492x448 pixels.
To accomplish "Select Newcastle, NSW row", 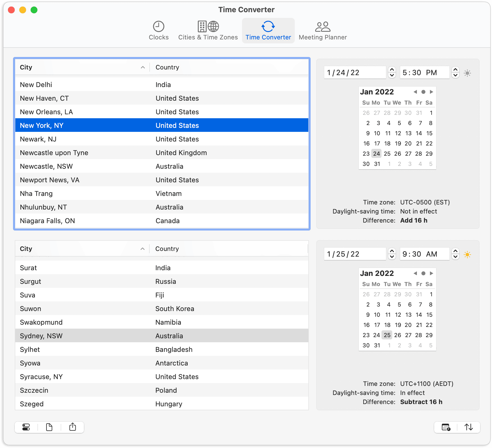I will click(162, 166).
